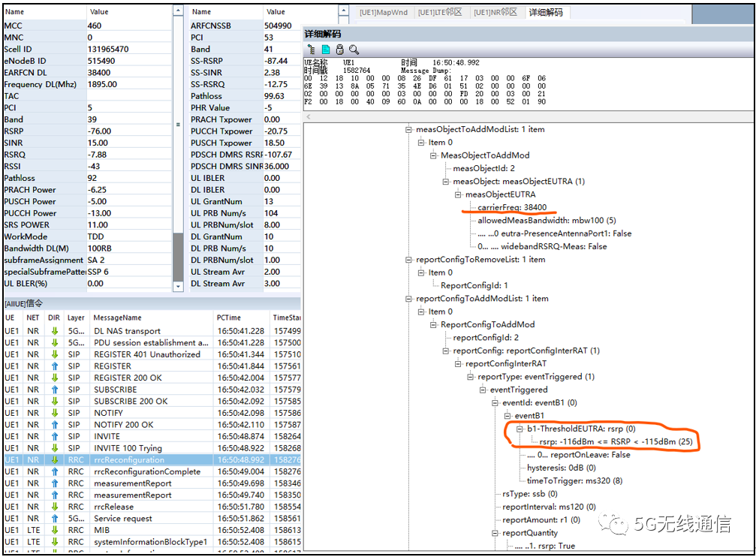Click the cyan document icon in decode toolbar
This screenshot has width=756, height=557.
pyautogui.click(x=326, y=50)
